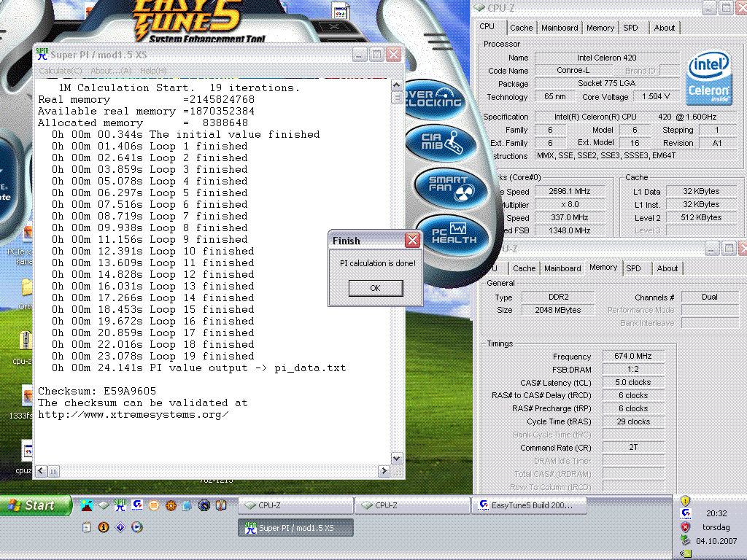Click the CAS# Latency value '5.0 clocks'
The height and width of the screenshot is (560, 747).
coord(633,382)
